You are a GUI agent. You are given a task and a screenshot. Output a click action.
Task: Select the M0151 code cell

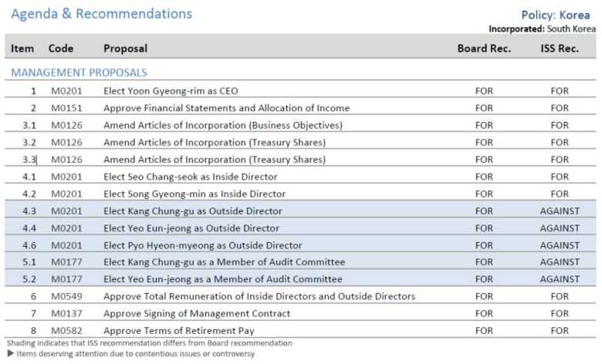tap(65, 108)
